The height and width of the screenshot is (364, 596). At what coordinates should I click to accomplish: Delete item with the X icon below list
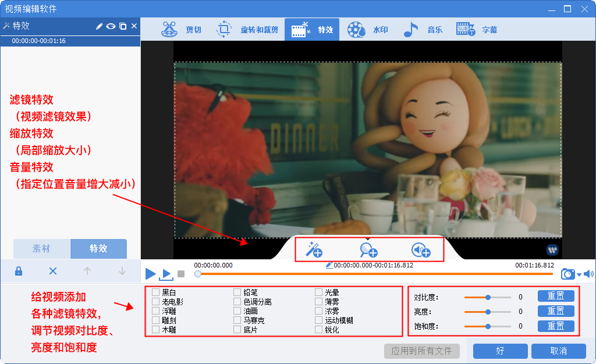point(53,271)
